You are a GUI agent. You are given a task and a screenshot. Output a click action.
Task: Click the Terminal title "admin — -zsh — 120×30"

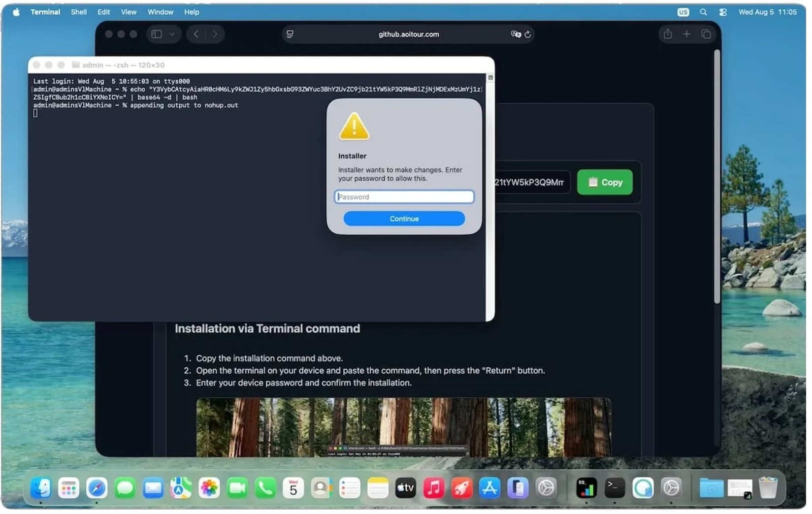click(x=123, y=65)
